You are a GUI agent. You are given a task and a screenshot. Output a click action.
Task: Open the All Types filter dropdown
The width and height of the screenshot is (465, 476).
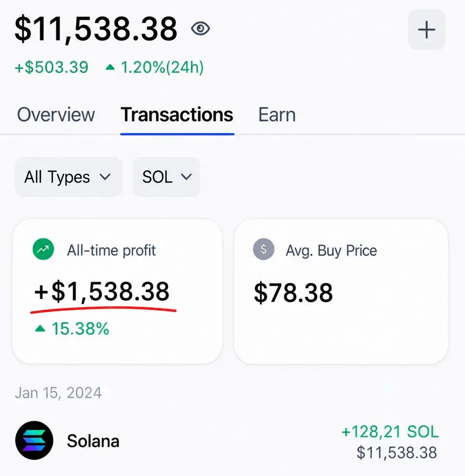[x=68, y=177]
